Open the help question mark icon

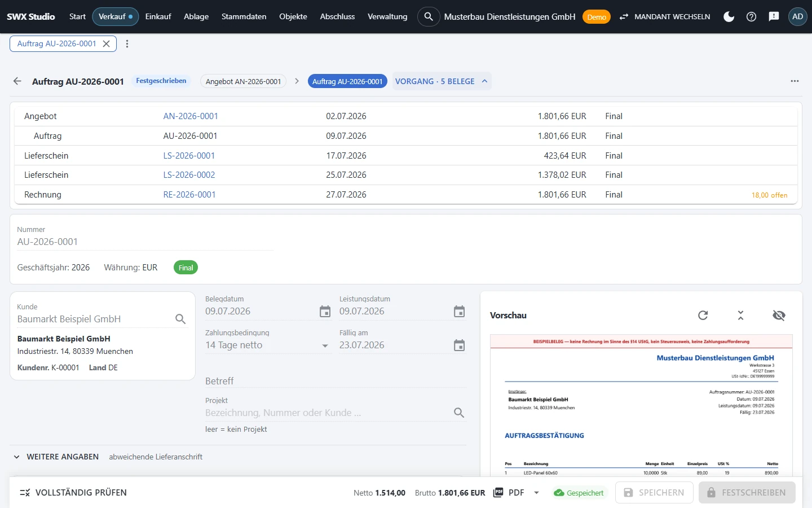751,17
